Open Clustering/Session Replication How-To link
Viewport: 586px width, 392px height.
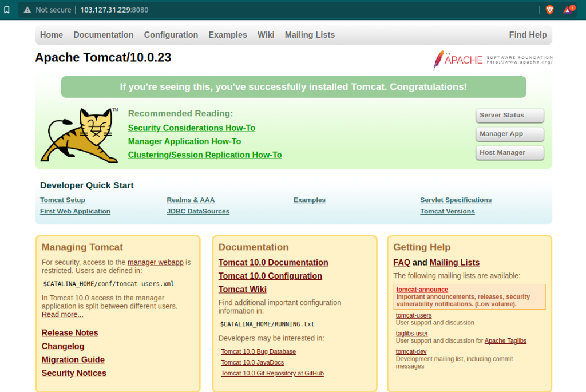coord(205,155)
